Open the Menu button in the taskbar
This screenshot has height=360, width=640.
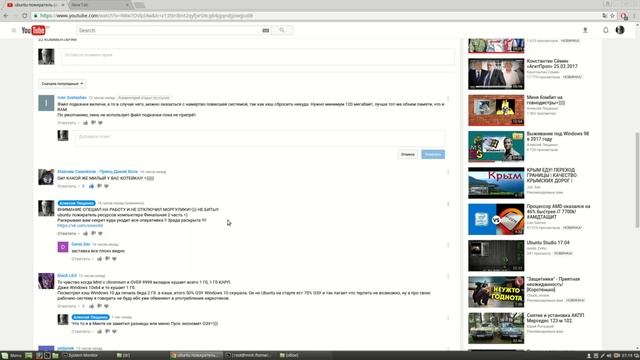pyautogui.click(x=12, y=356)
